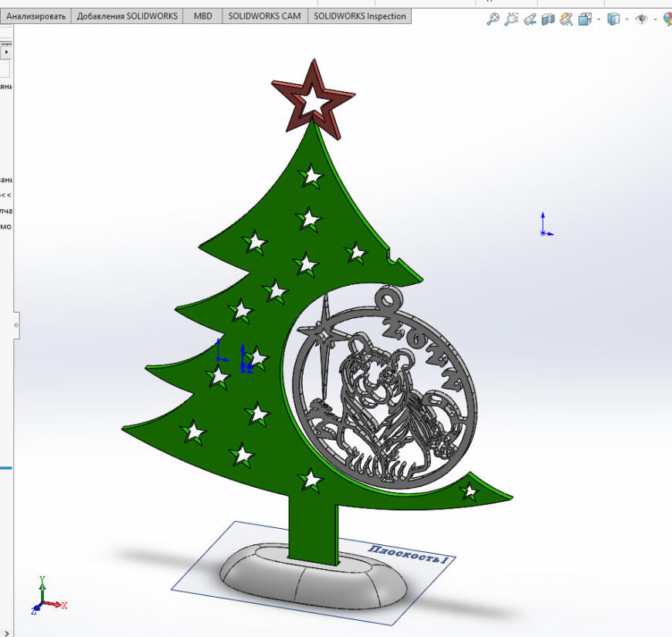Click the Hide/Show Items eye icon
Viewport: 672px width, 637px height.
pos(642,19)
